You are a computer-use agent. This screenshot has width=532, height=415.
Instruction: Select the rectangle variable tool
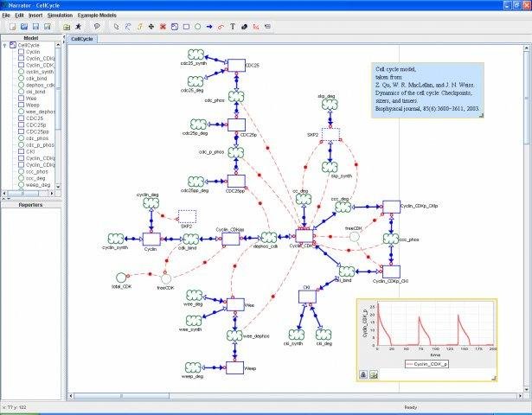[185, 27]
